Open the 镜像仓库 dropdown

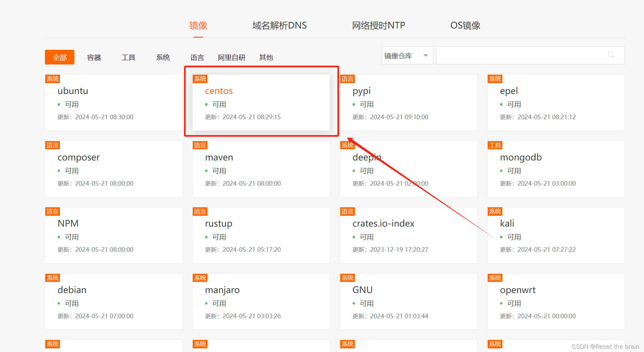pyautogui.click(x=407, y=56)
